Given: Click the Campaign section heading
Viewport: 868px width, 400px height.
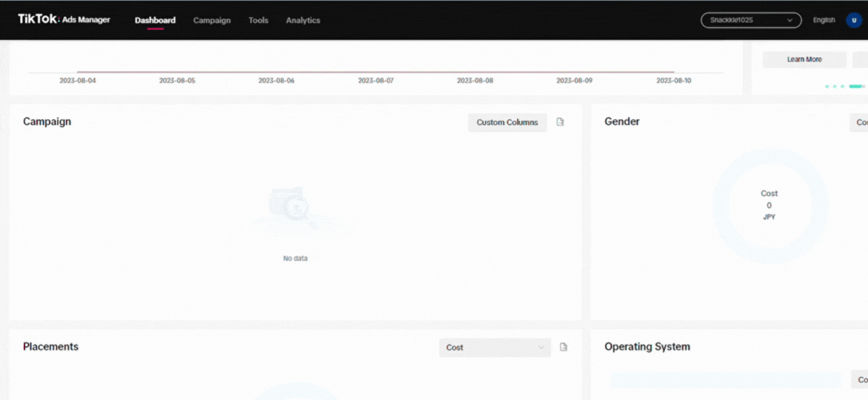Looking at the screenshot, I should tap(47, 122).
